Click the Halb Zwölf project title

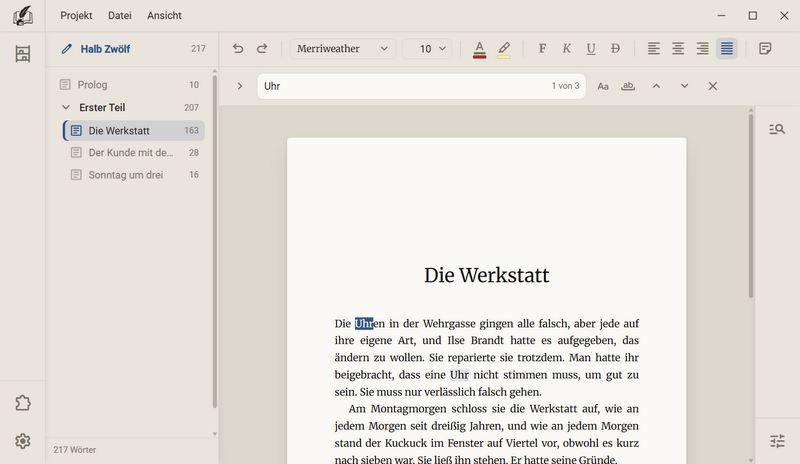(105, 49)
